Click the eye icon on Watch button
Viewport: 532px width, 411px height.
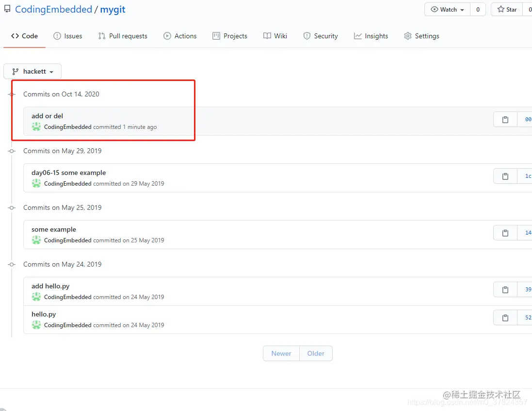[x=435, y=10]
